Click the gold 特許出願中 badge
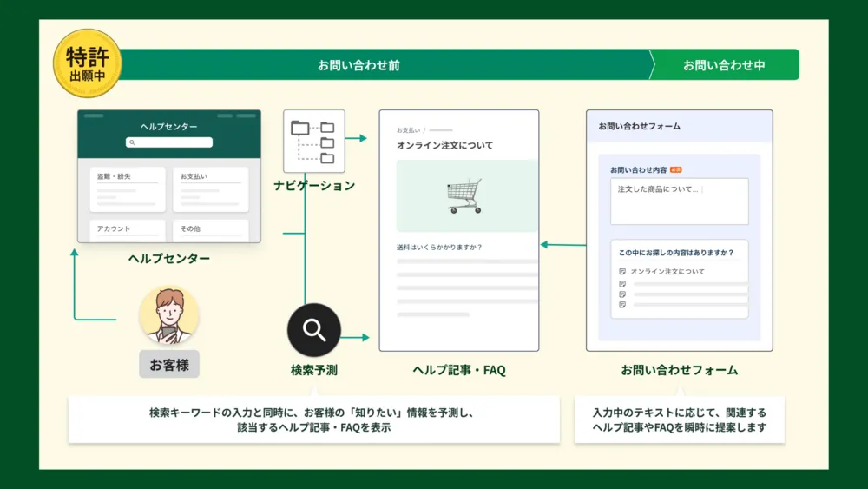Viewport: 868px width, 489px height. pyautogui.click(x=87, y=63)
